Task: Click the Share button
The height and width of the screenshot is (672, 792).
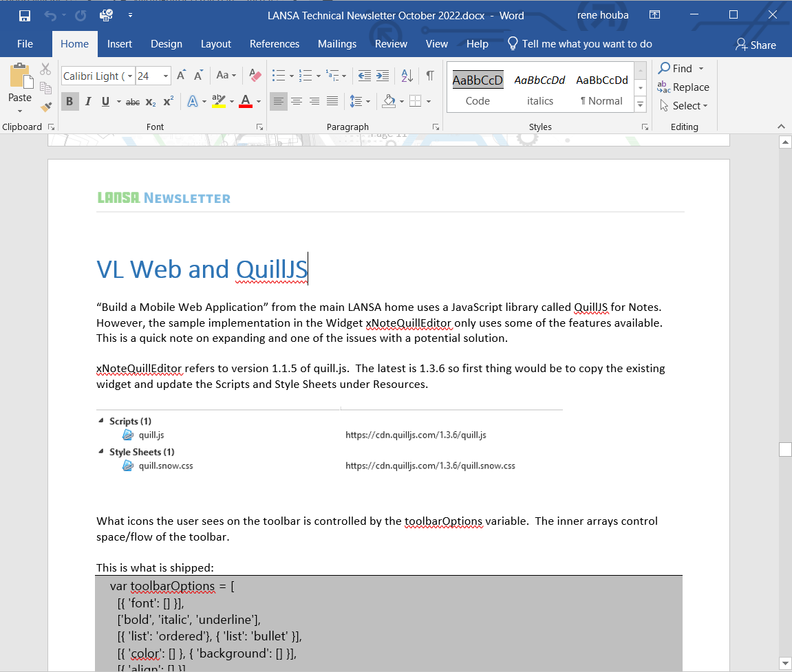Action: [756, 45]
